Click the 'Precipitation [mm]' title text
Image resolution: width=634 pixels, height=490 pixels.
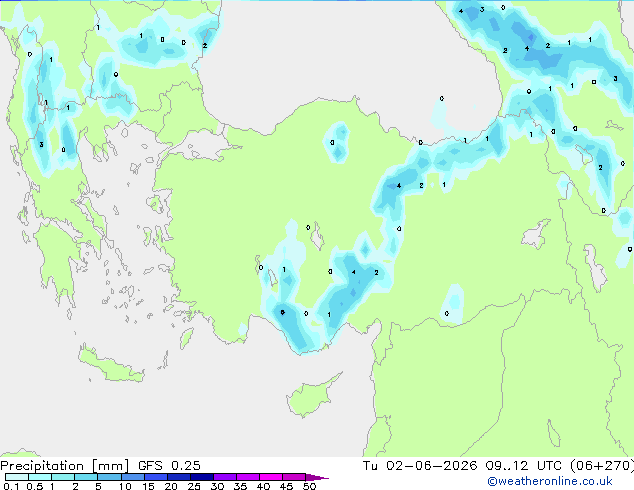tap(65, 466)
